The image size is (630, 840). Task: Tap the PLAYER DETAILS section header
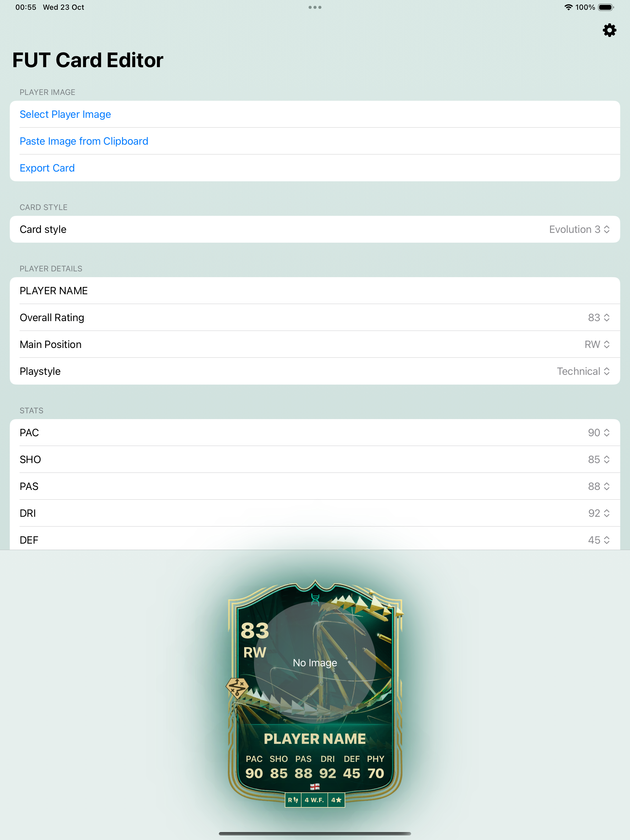(51, 269)
